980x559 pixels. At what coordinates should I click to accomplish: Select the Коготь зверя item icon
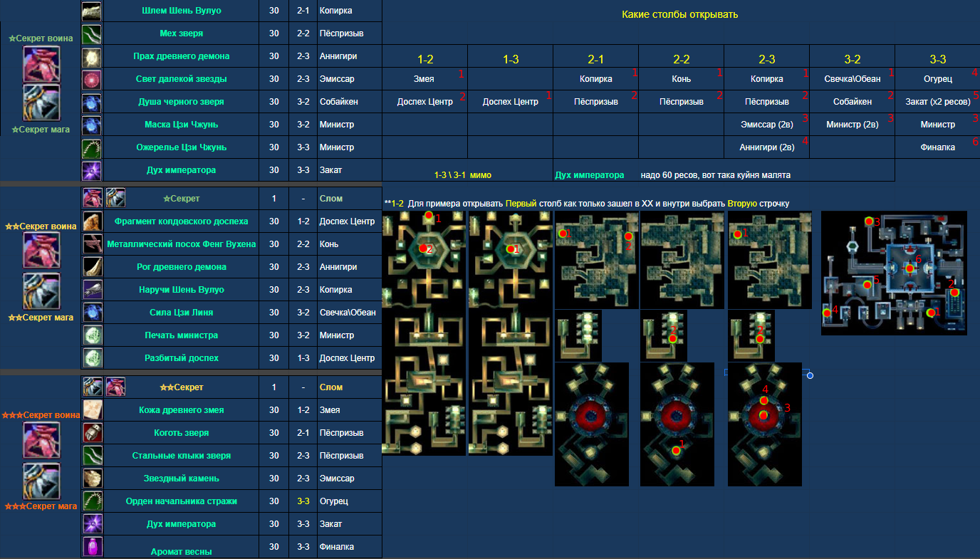coord(92,433)
